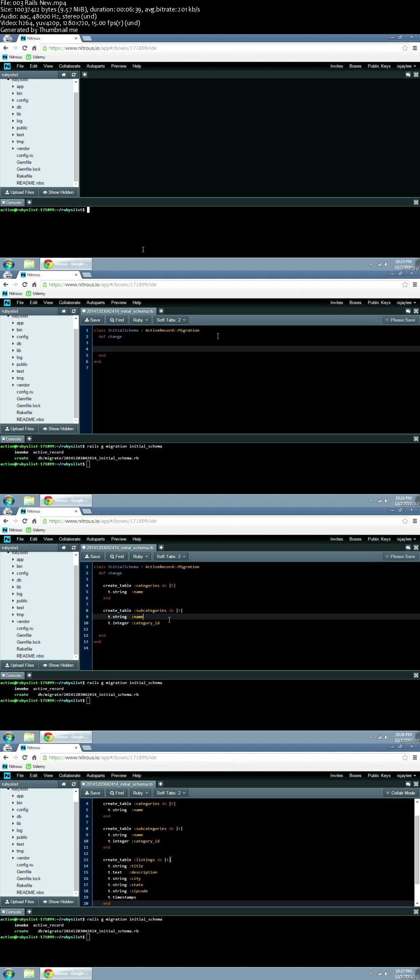Click the t.text :description code line
The image size is (420, 980).
click(132, 872)
